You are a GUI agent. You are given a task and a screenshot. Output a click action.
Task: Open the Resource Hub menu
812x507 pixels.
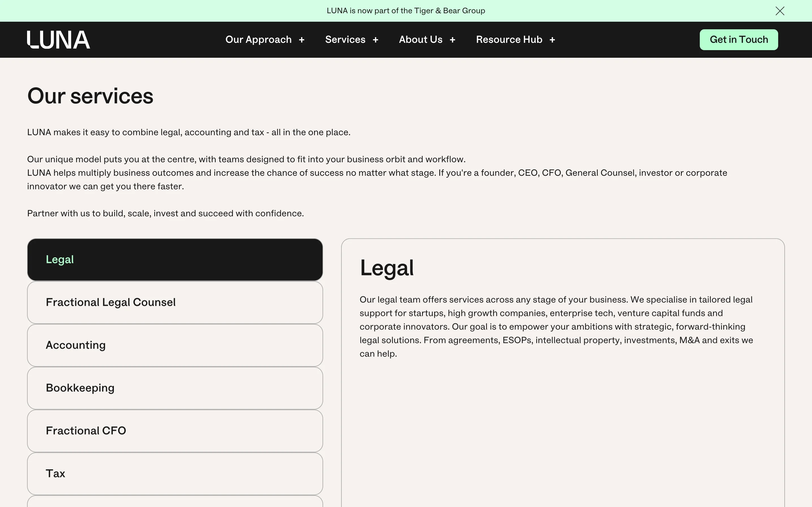pyautogui.click(x=509, y=39)
